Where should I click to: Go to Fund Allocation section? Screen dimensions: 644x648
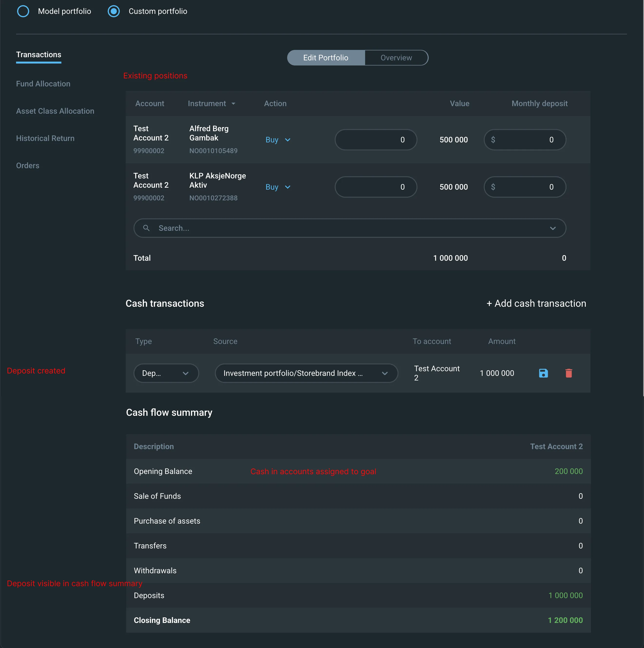(x=43, y=84)
